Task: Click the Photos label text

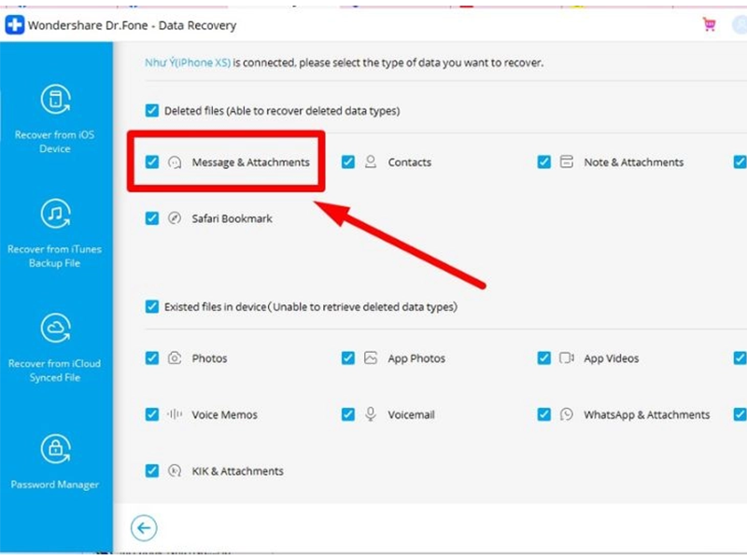Action: [x=209, y=358]
